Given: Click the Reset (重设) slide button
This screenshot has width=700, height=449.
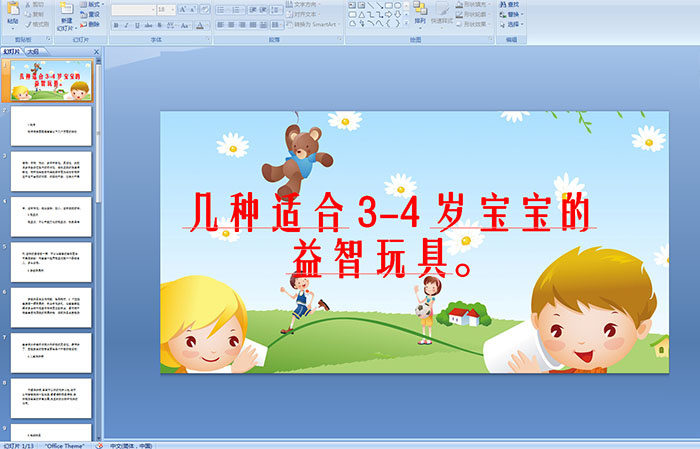Looking at the screenshot, I should click(90, 14).
